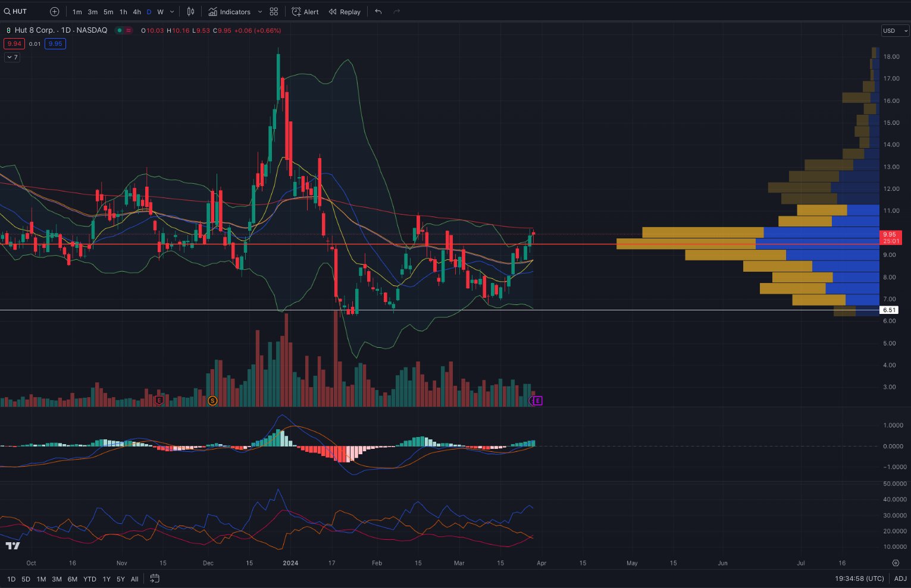Set chart range to 1D
The height and width of the screenshot is (588, 911).
pos(11,578)
